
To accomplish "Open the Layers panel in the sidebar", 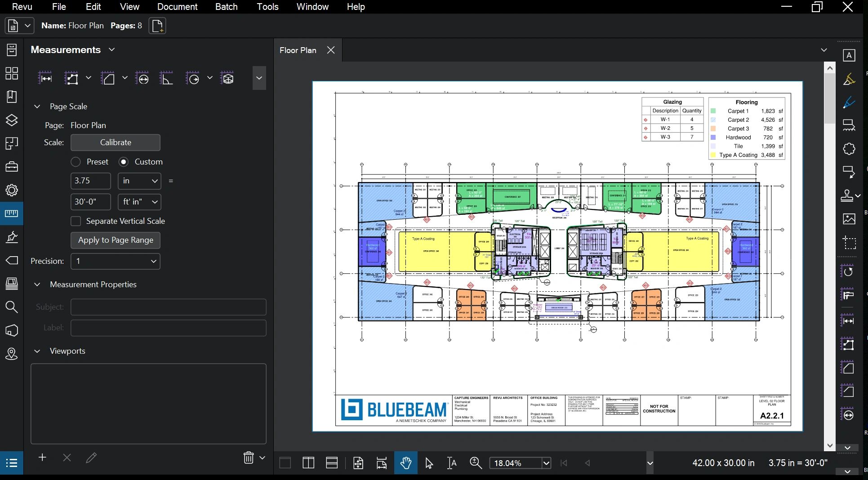I will pos(11,120).
